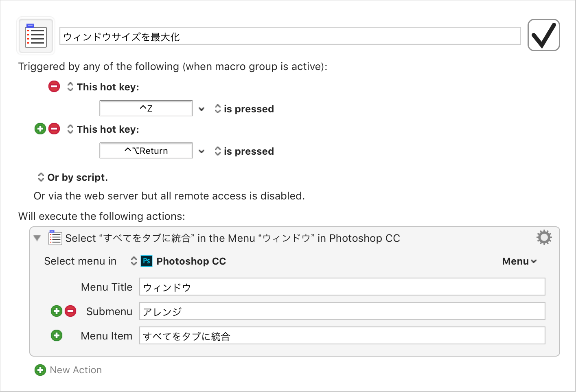Remove the Submenu row アレンジ

coord(70,311)
